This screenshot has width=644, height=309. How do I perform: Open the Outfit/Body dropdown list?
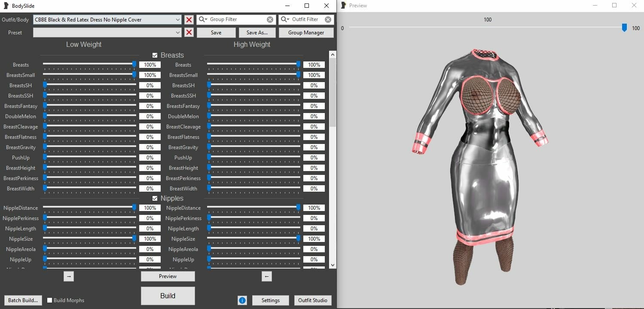[x=178, y=19]
